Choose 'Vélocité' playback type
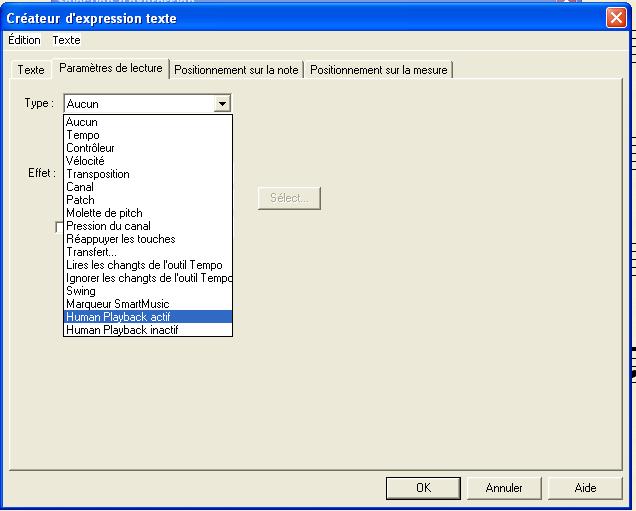 (147, 161)
